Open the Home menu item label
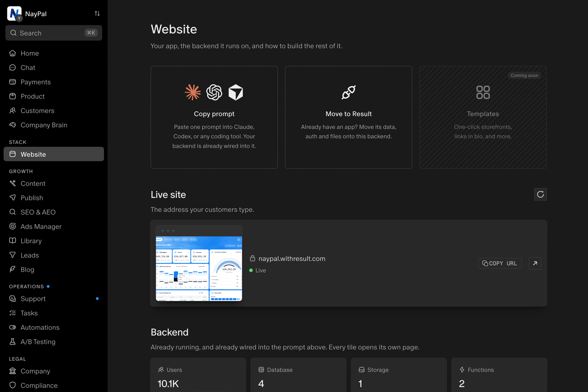Viewport: 588px width, 392px height. 30,53
